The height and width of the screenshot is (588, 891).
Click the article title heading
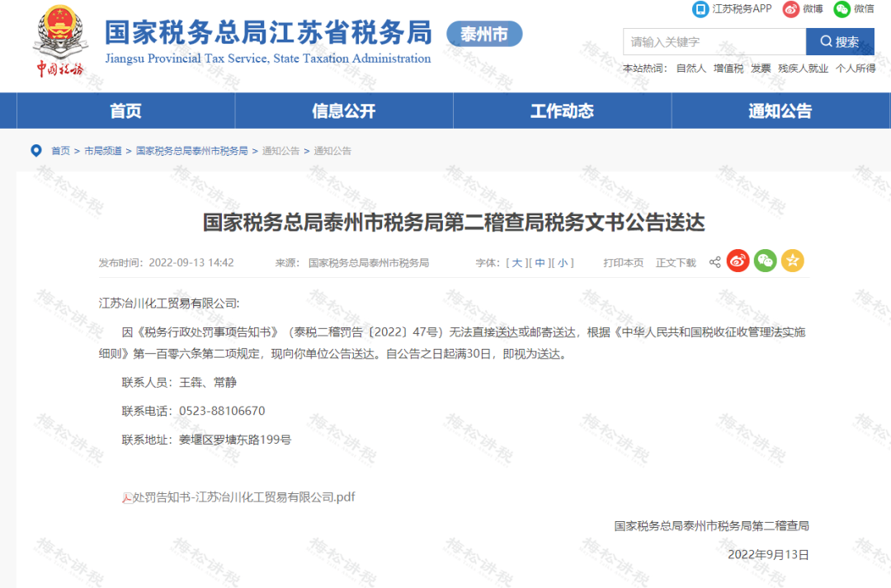[454, 222]
